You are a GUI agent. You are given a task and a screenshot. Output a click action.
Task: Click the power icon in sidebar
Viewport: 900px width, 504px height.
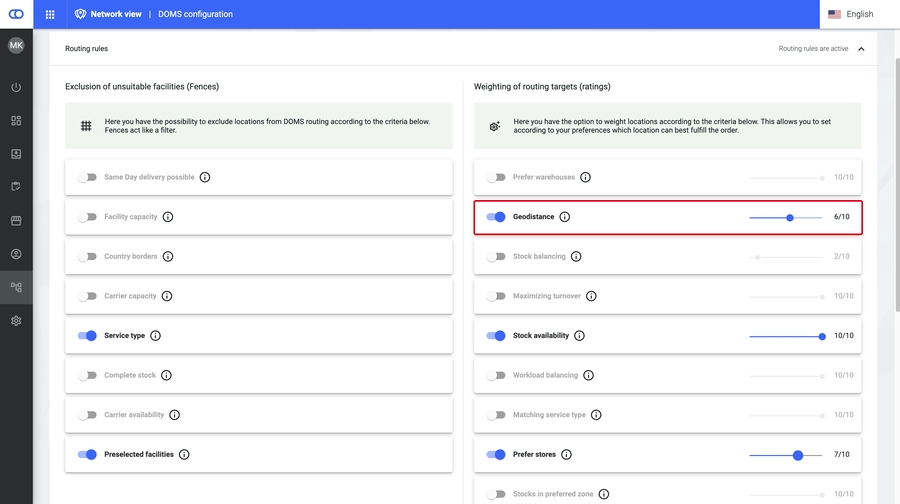point(16,88)
